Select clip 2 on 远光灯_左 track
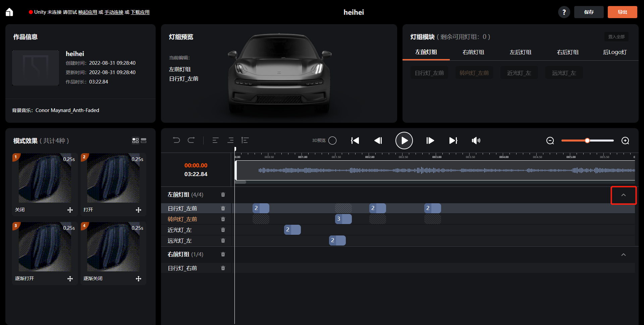Image resolution: width=644 pixels, height=325 pixels. (x=337, y=240)
